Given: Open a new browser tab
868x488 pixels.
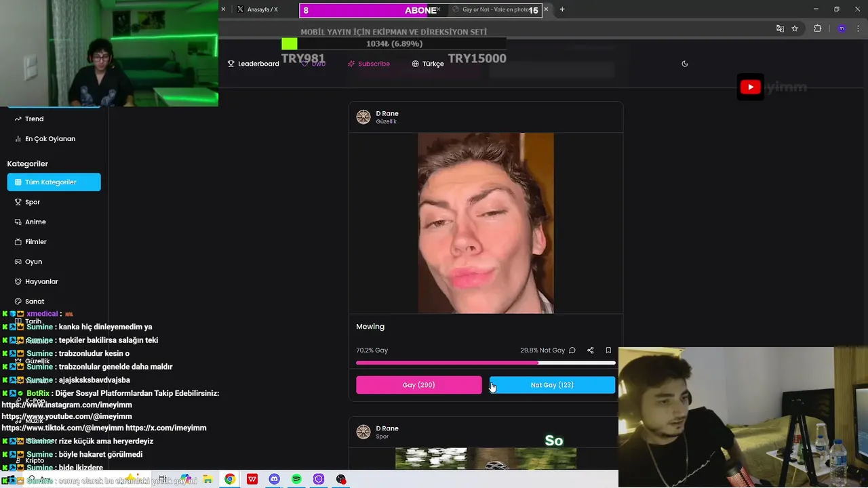Looking at the screenshot, I should tap(562, 9).
